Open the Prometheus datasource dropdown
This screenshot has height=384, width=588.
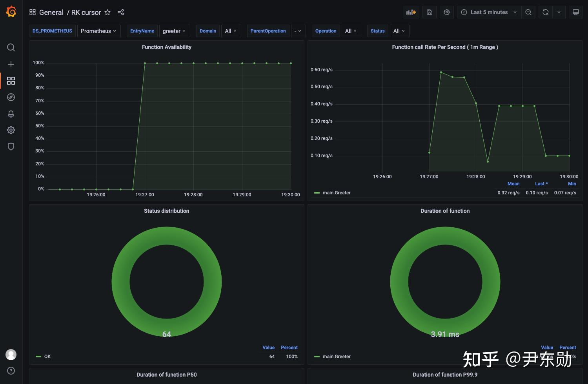(98, 31)
